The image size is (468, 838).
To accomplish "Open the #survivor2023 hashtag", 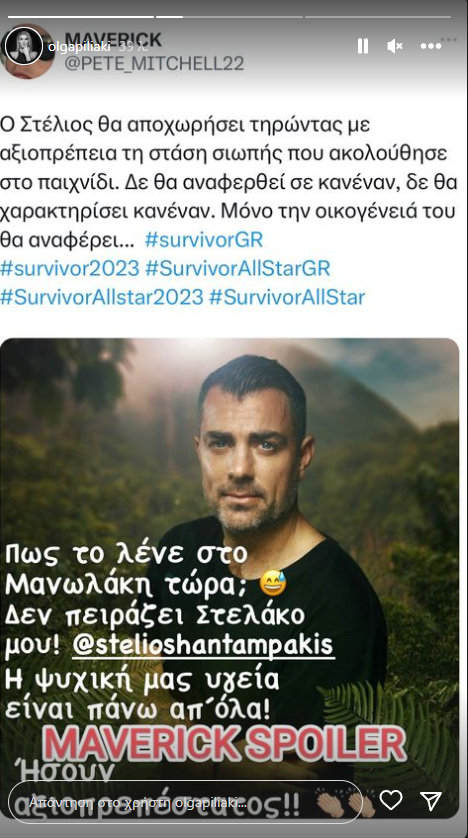I will pos(69,268).
